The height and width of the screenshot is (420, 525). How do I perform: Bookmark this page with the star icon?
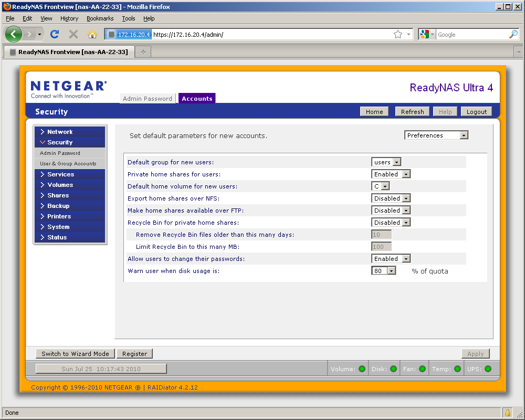398,34
